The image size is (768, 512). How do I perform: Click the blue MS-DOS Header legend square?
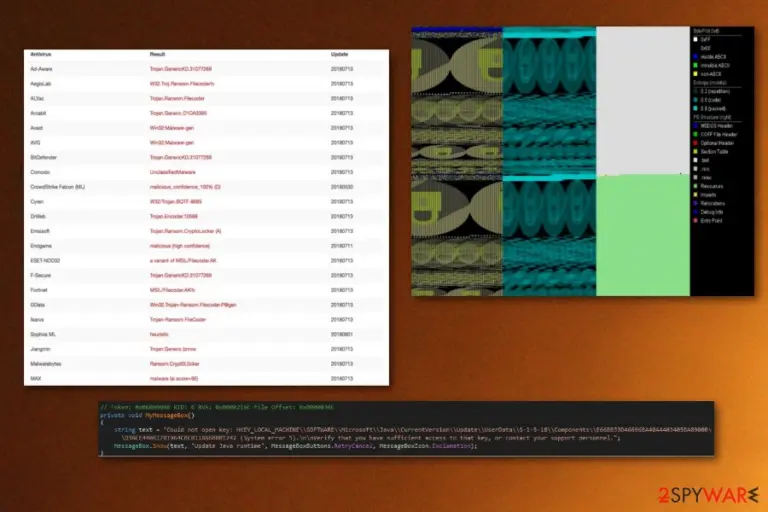click(696, 126)
